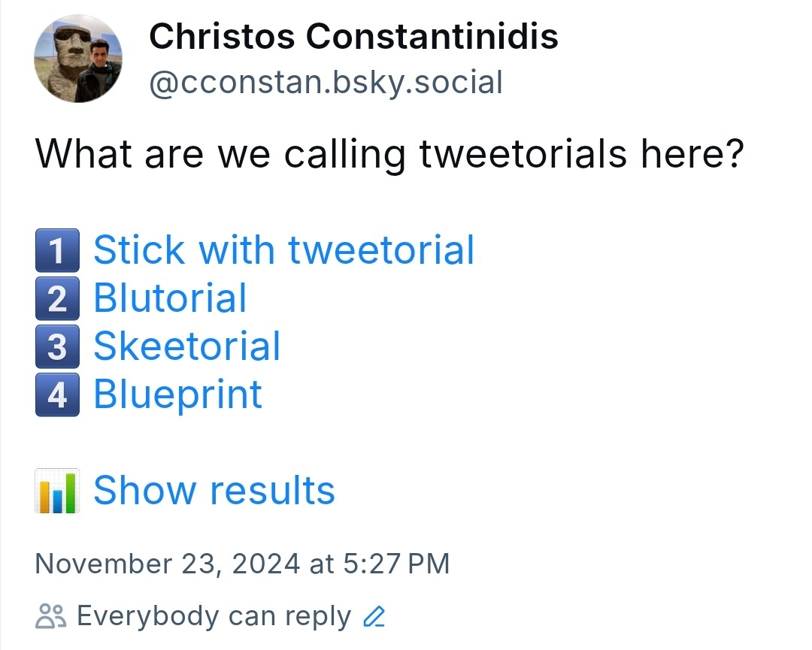Click the post text about tweetorials

[389, 154]
